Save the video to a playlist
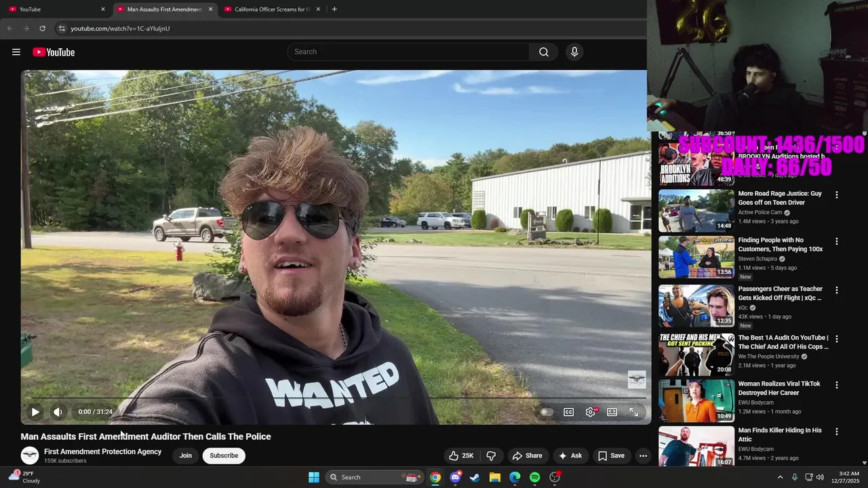Viewport: 868px width, 488px height. (x=611, y=455)
